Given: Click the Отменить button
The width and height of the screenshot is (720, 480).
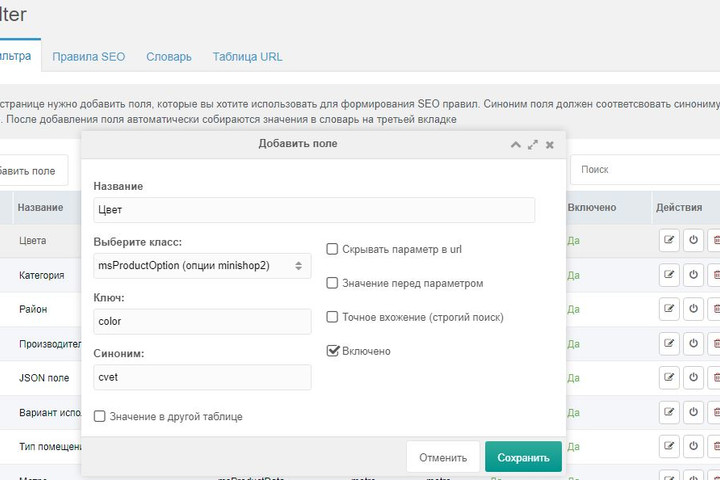Looking at the screenshot, I should [443, 457].
